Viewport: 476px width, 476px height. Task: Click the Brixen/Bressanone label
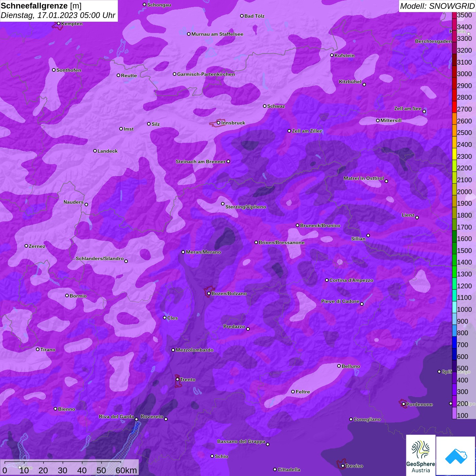coord(282,242)
